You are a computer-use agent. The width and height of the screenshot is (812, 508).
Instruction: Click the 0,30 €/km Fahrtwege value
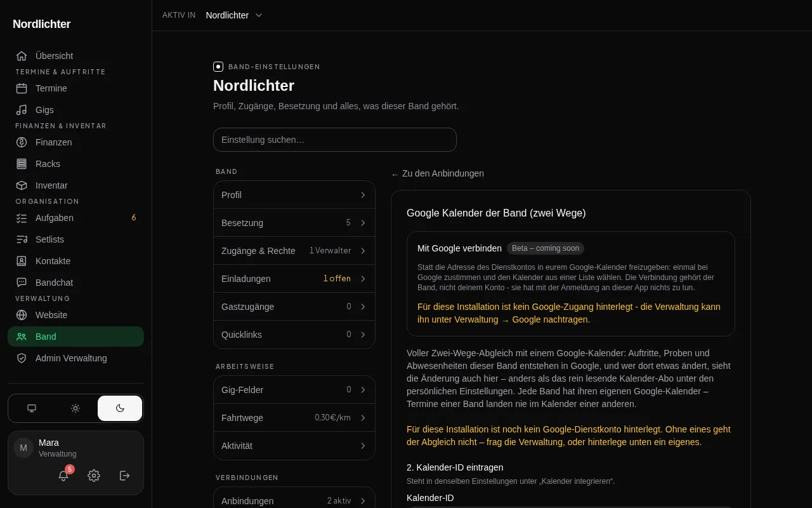coord(333,418)
